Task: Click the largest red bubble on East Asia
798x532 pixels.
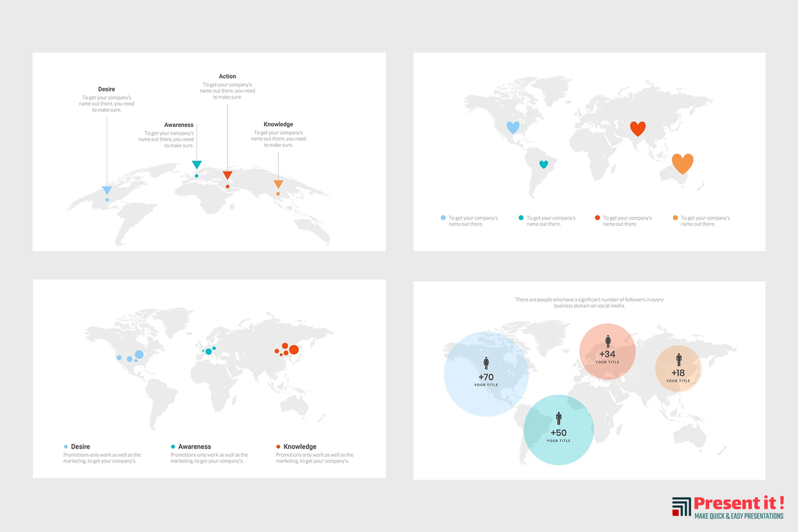Action: [294, 349]
